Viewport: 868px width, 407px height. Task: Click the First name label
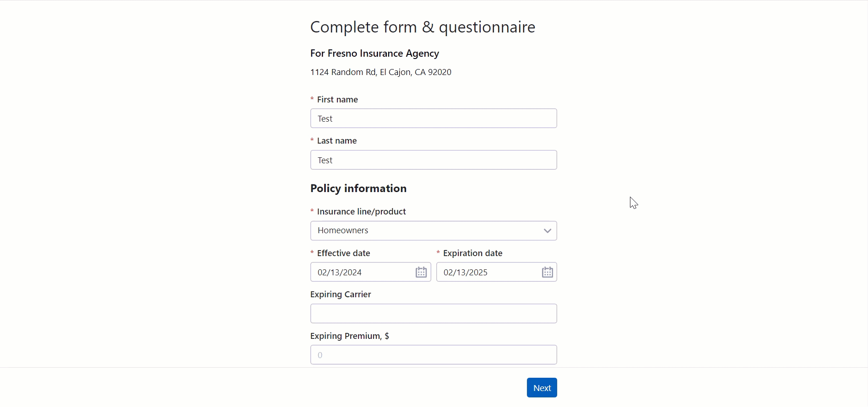pyautogui.click(x=337, y=99)
